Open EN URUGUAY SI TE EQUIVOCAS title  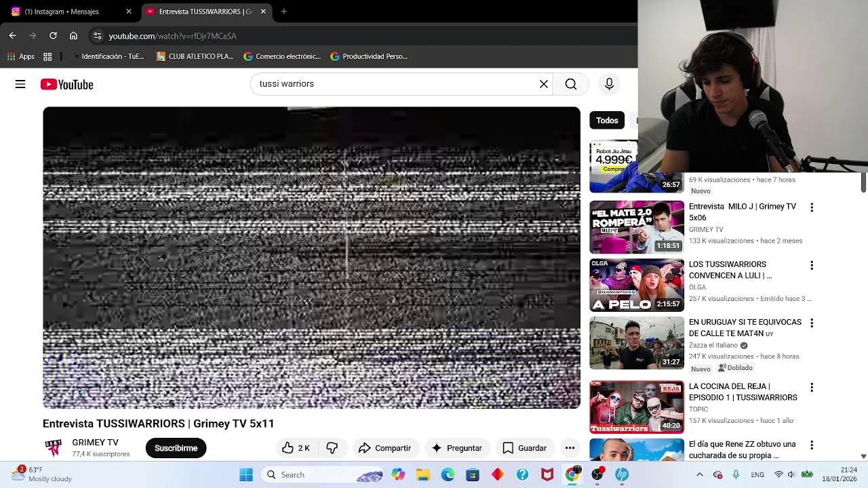point(745,328)
